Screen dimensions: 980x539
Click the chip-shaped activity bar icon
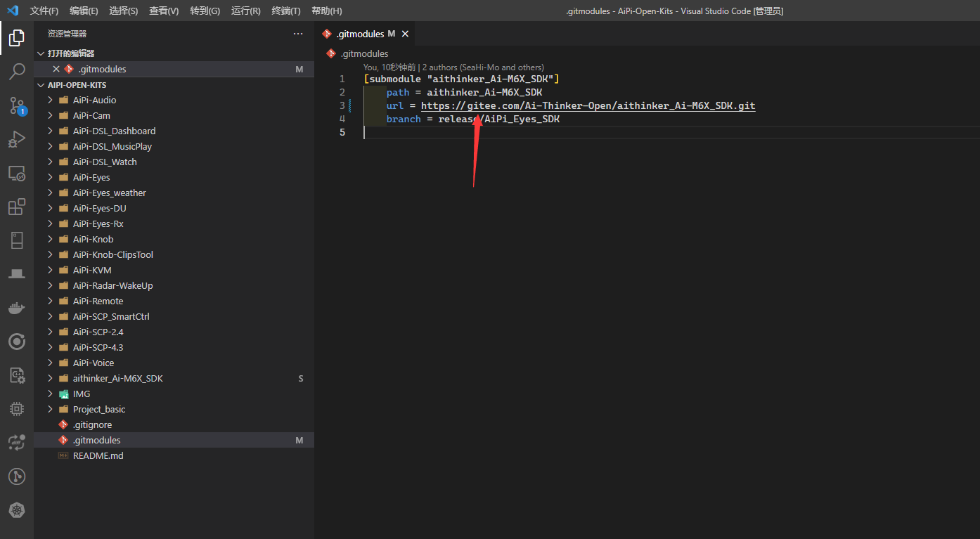pos(17,409)
